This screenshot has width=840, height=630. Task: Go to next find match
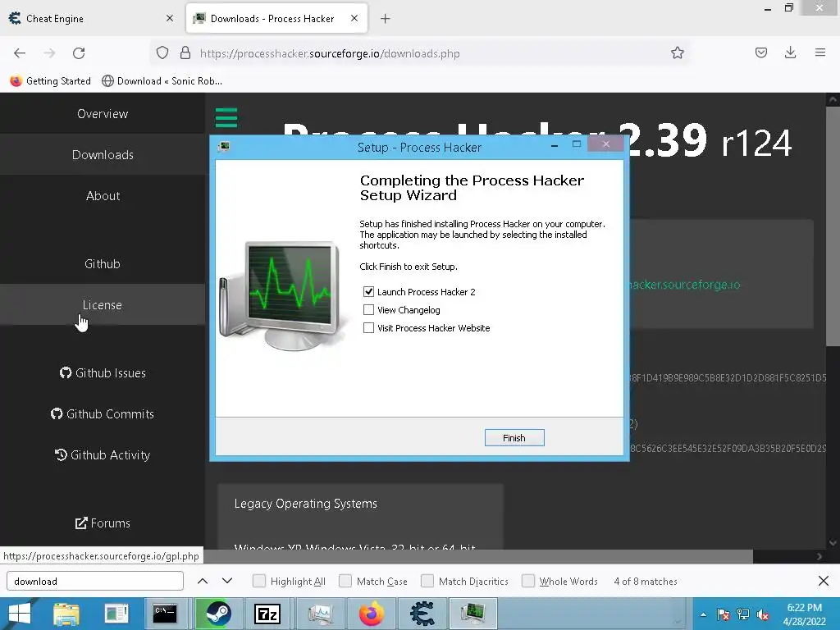227,581
